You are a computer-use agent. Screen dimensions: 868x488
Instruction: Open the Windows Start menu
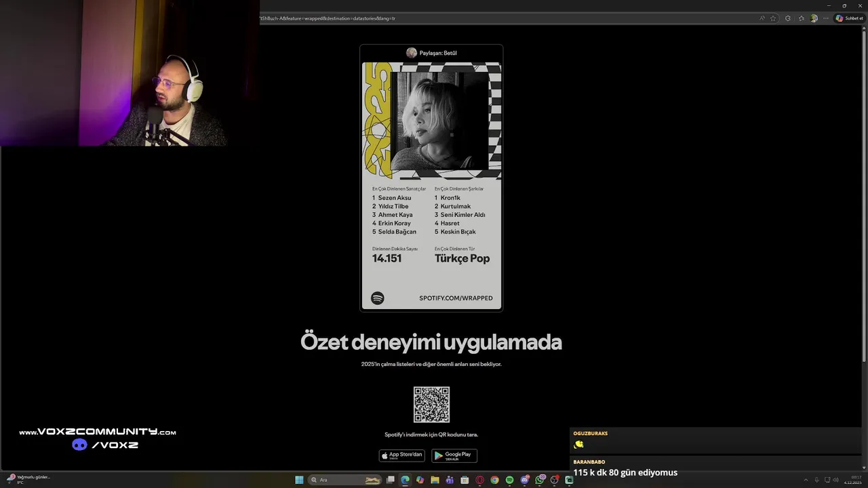click(x=299, y=480)
